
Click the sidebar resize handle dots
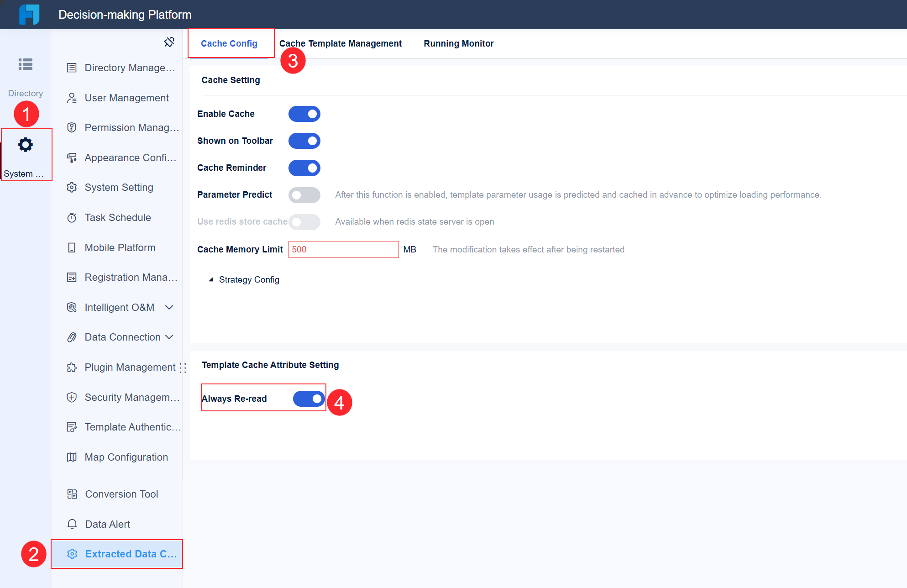[183, 368]
